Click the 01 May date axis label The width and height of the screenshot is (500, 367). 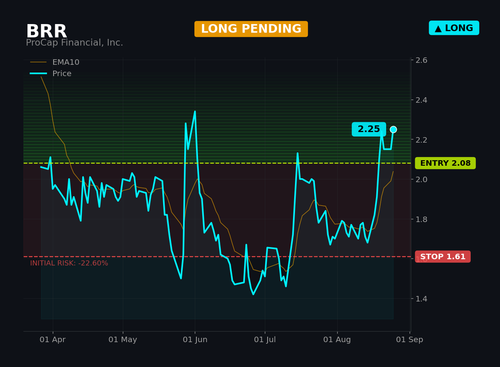(123, 340)
